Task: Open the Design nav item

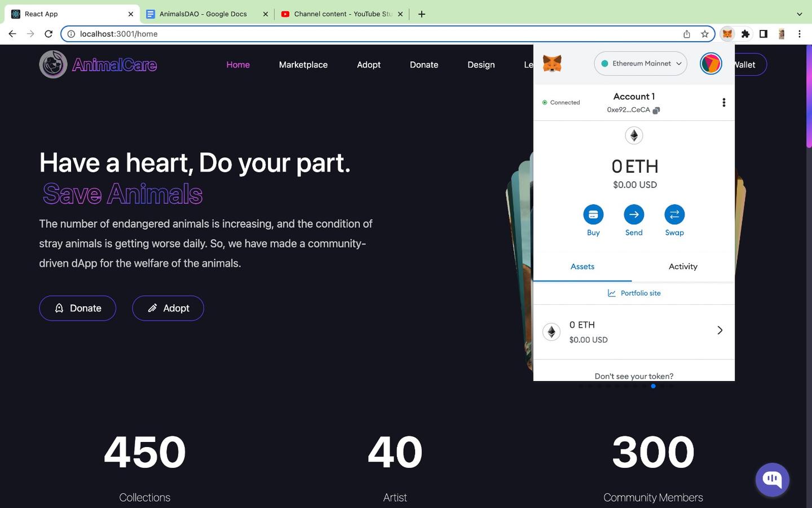Action: pyautogui.click(x=481, y=64)
